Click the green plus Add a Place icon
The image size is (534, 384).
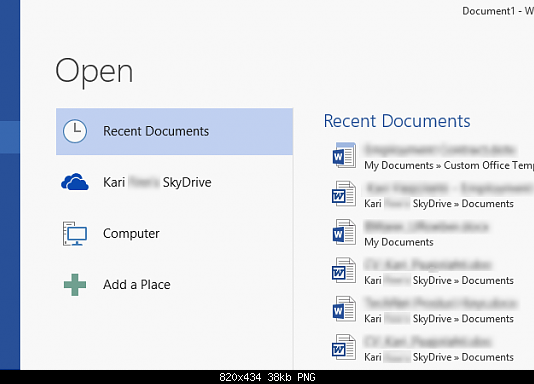tap(75, 285)
